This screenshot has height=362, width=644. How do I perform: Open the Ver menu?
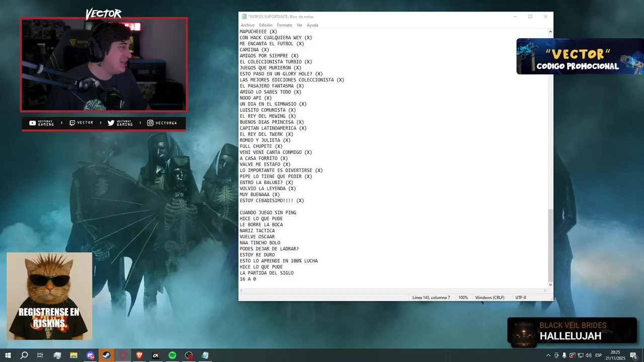coord(299,25)
